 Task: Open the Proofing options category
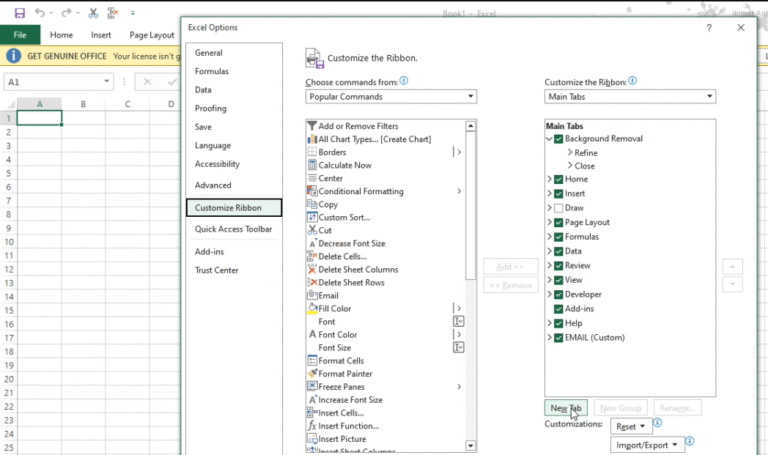pyautogui.click(x=234, y=108)
